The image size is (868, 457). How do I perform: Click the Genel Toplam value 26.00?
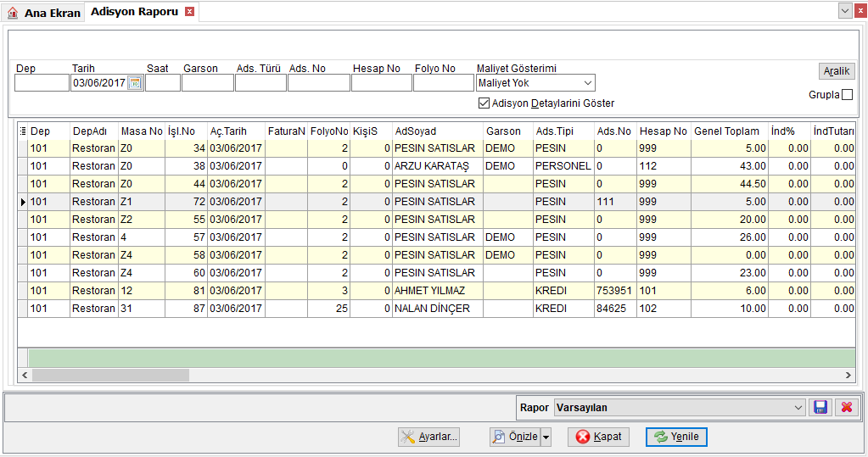pos(729,237)
